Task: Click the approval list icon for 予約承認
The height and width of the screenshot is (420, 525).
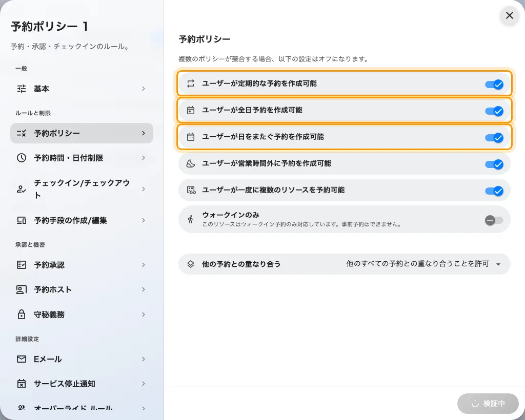Action: point(22,265)
